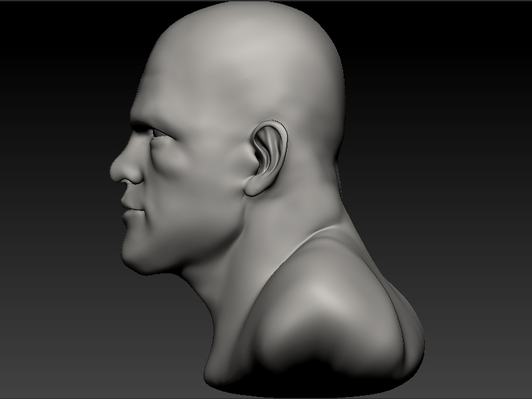The height and width of the screenshot is (399, 532).
Task: Click the bottom base of the bust
Action: point(299,382)
